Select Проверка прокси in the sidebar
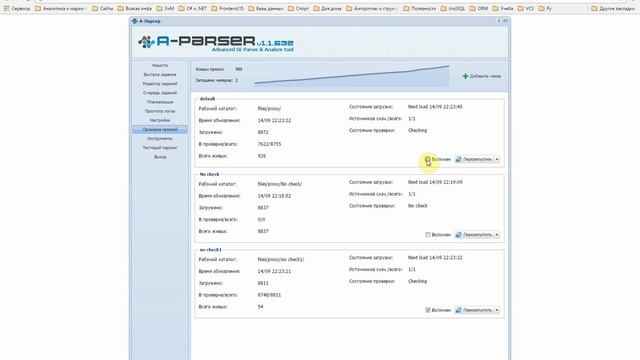The width and height of the screenshot is (640, 360). point(160,129)
